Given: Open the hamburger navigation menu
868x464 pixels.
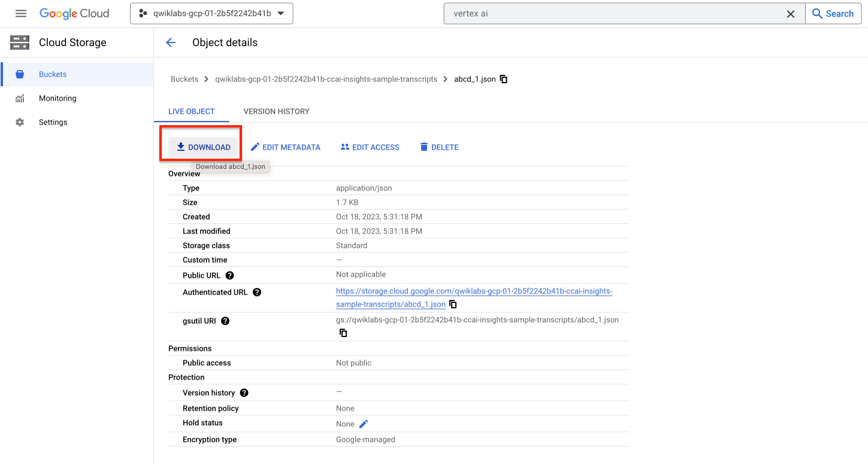Looking at the screenshot, I should click(x=21, y=13).
